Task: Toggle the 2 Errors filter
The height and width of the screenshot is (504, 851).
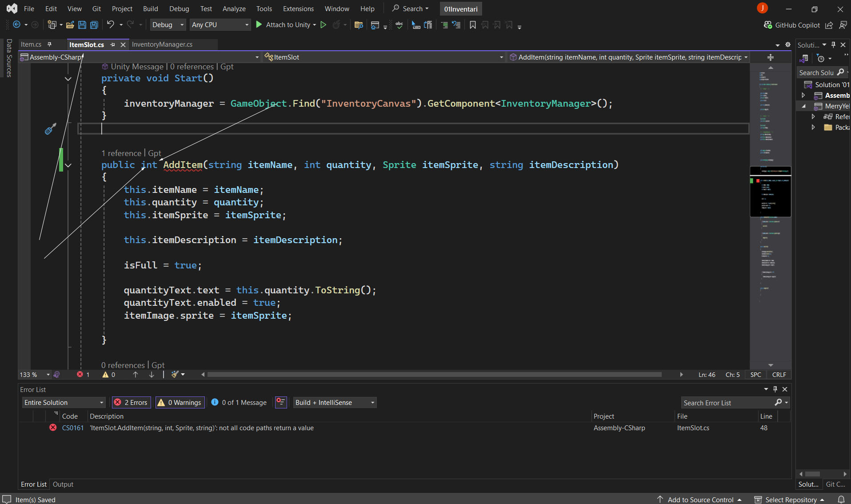Action: click(x=132, y=402)
